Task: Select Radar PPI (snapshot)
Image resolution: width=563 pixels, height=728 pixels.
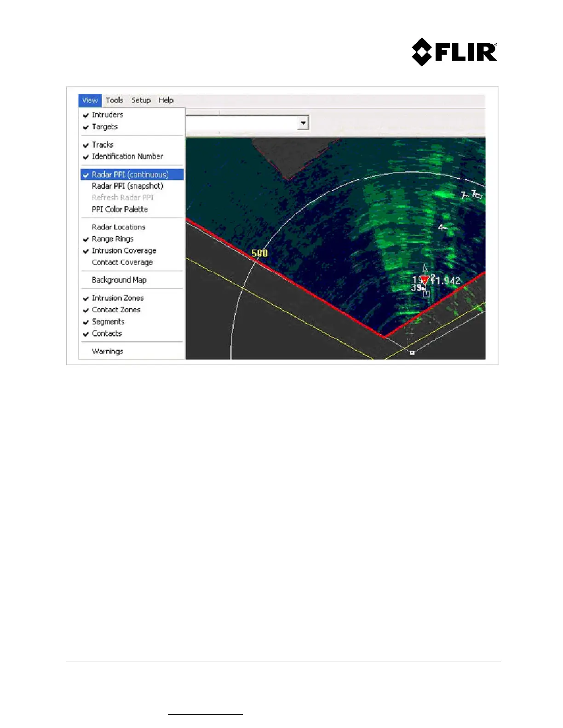Action: [x=132, y=186]
